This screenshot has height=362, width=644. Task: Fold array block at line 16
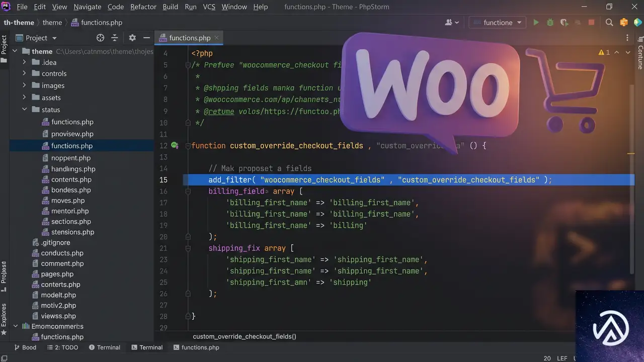tap(188, 191)
